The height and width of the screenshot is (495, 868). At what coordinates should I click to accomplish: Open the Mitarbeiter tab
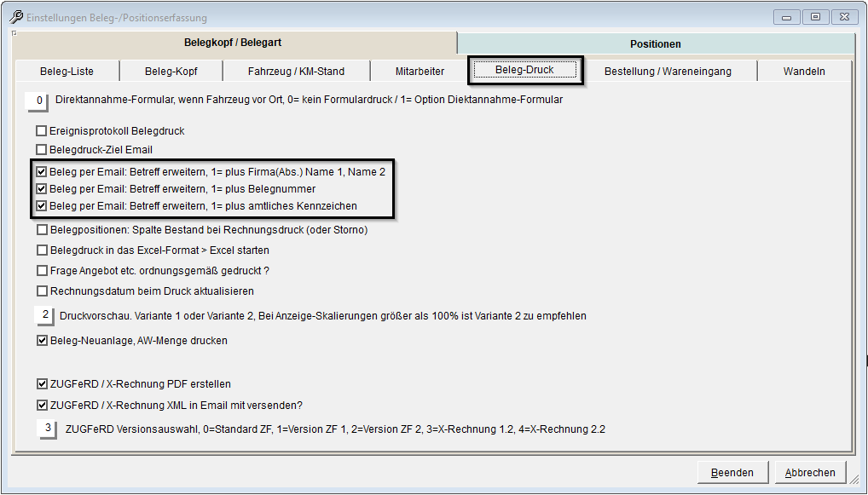click(x=420, y=72)
